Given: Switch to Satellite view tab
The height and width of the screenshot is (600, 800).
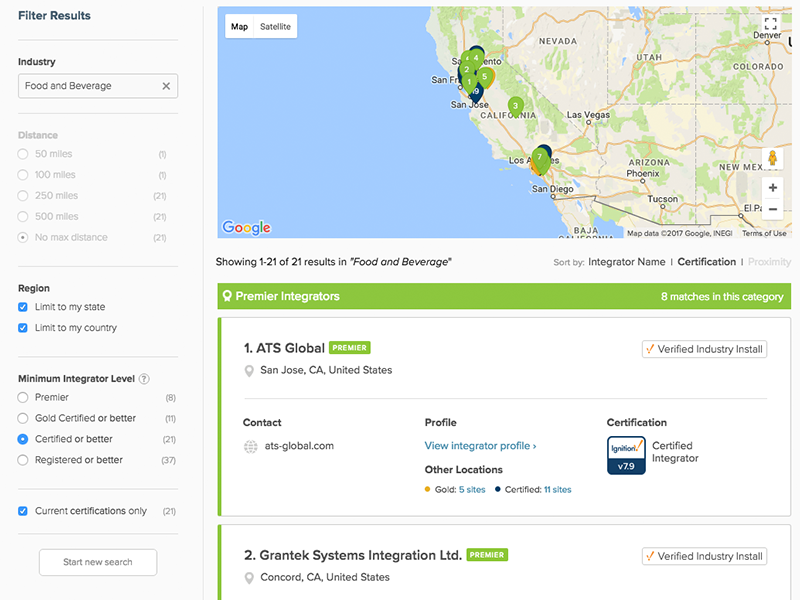Looking at the screenshot, I should [x=276, y=27].
